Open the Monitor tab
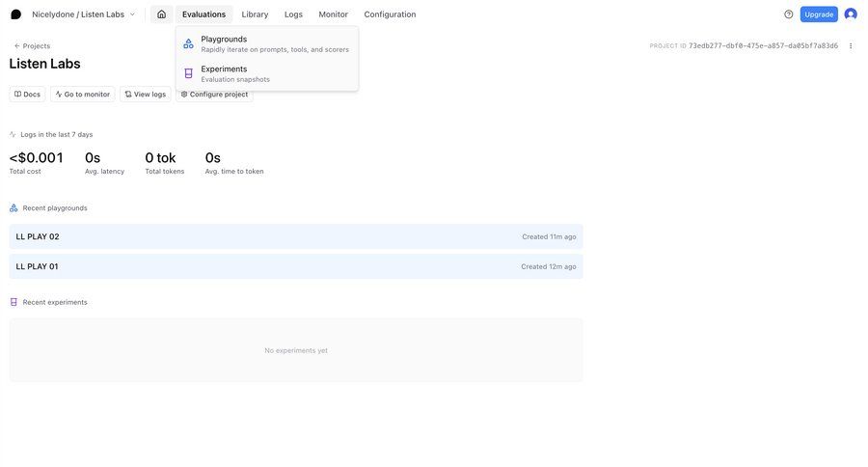Screen dimensions: 868x467 (x=334, y=14)
